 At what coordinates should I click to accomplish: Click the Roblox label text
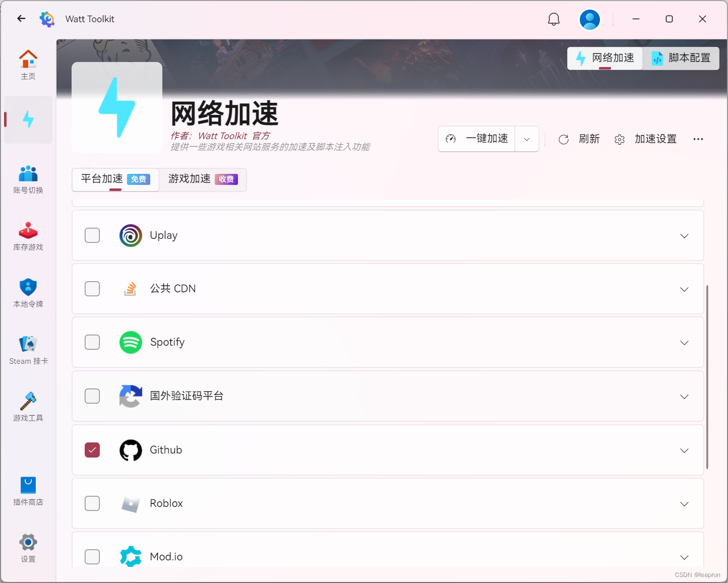[166, 503]
